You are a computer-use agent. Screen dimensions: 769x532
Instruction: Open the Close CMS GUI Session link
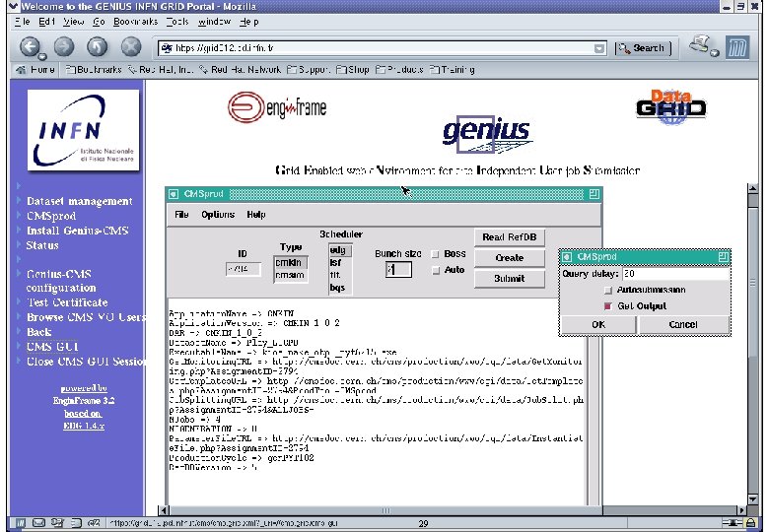pyautogui.click(x=87, y=362)
